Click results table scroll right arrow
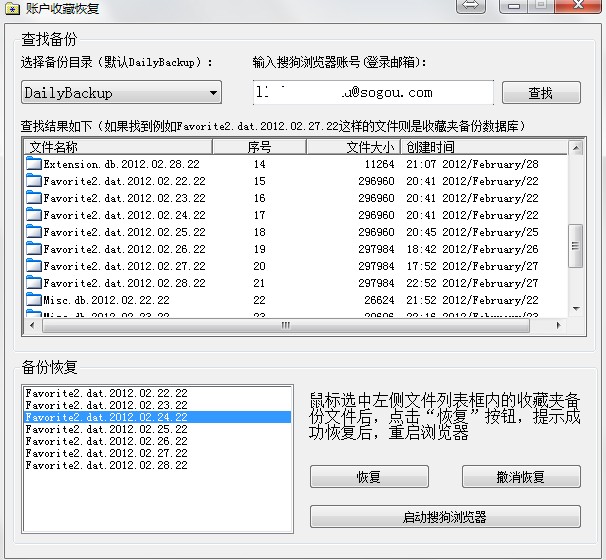This screenshot has height=560, width=606. [x=558, y=325]
